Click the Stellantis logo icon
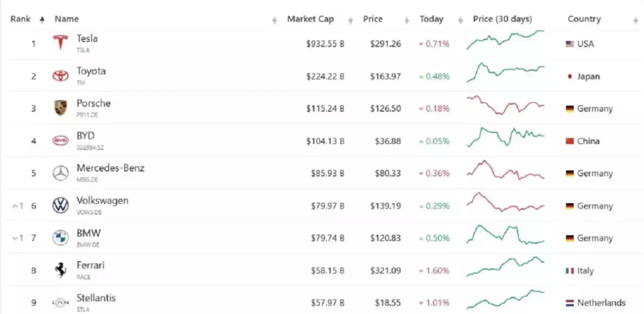Image resolution: width=644 pixels, height=314 pixels. click(60, 303)
